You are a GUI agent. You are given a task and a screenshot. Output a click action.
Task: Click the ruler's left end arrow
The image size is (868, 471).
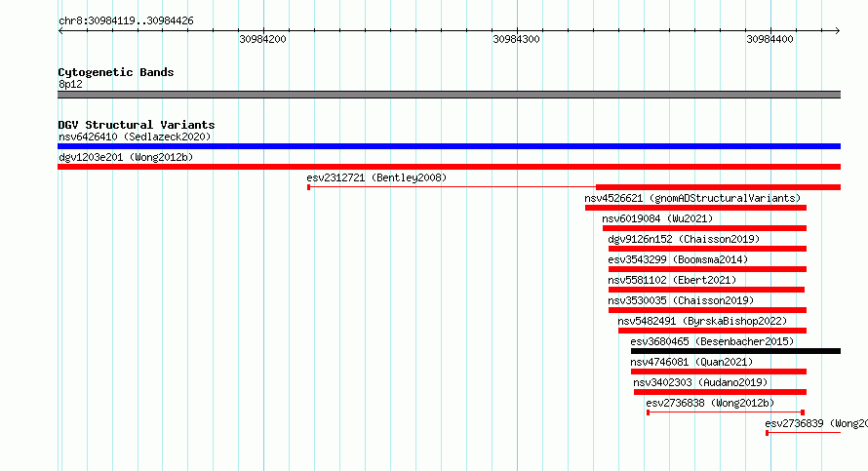pyautogui.click(x=60, y=31)
